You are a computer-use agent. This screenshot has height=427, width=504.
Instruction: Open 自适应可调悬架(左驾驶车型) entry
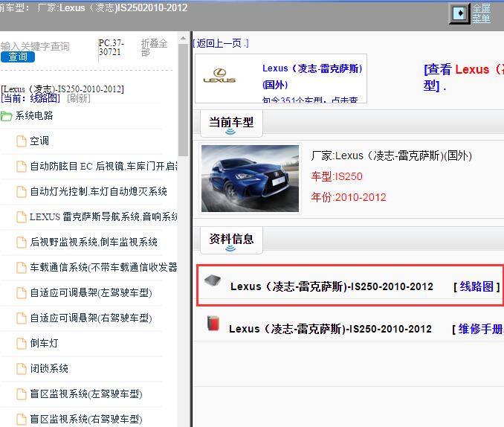pyautogui.click(x=91, y=293)
